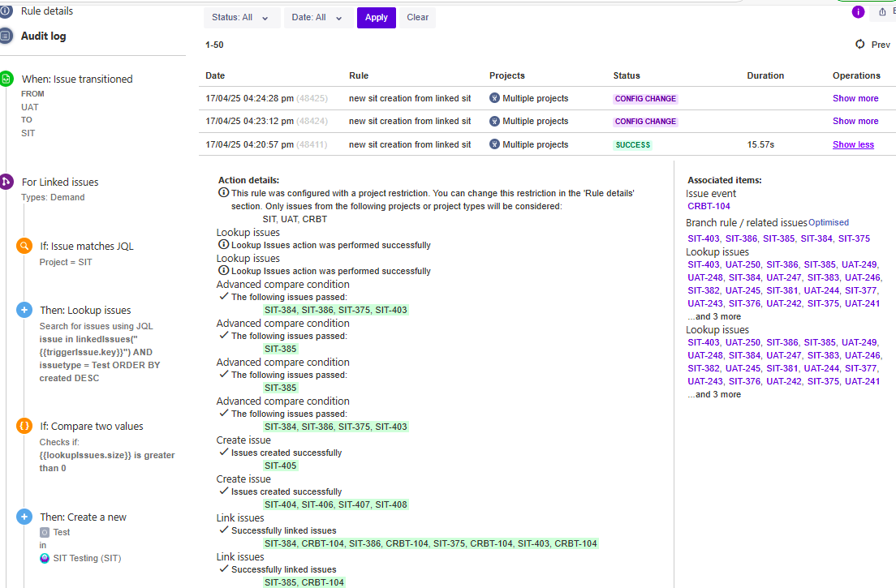Open SIT-403 in Branch rule related issues
Viewport: 896px width, 588px height.
point(704,238)
